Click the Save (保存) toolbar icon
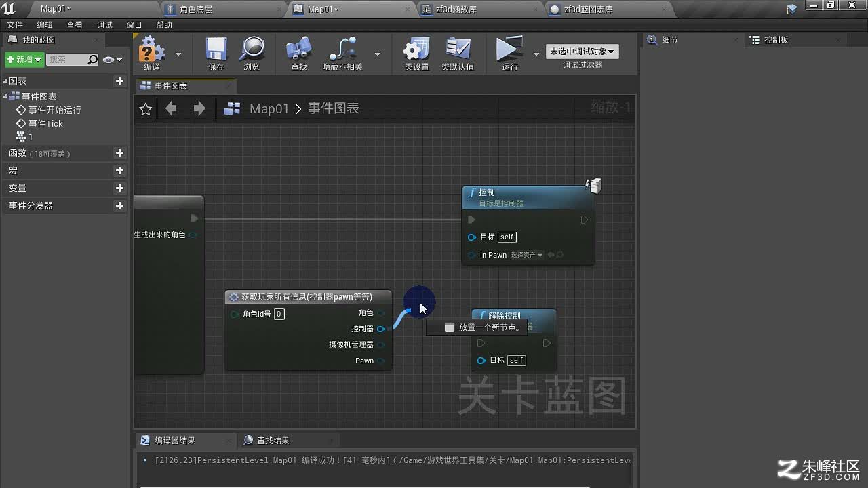The image size is (868, 488). click(x=216, y=54)
